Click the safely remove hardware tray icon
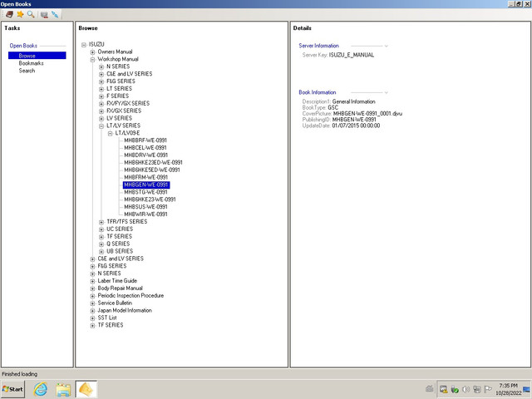Image resolution: width=532 pixels, height=399 pixels. [x=455, y=389]
